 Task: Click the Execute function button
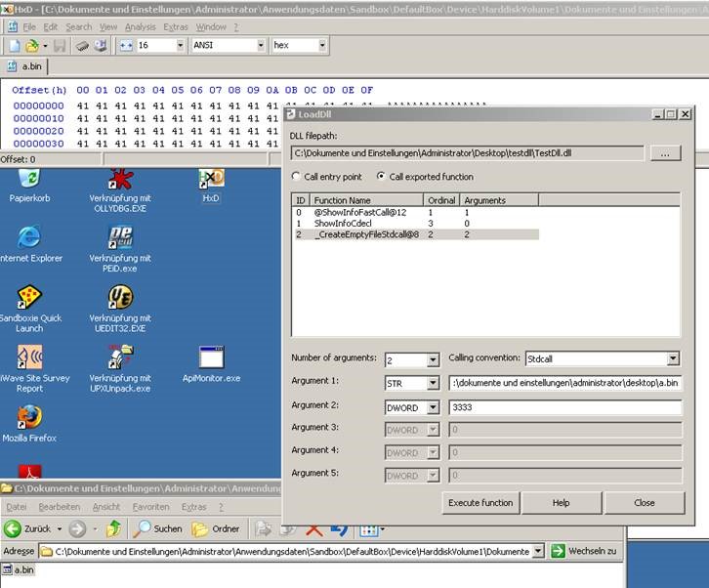point(480,503)
